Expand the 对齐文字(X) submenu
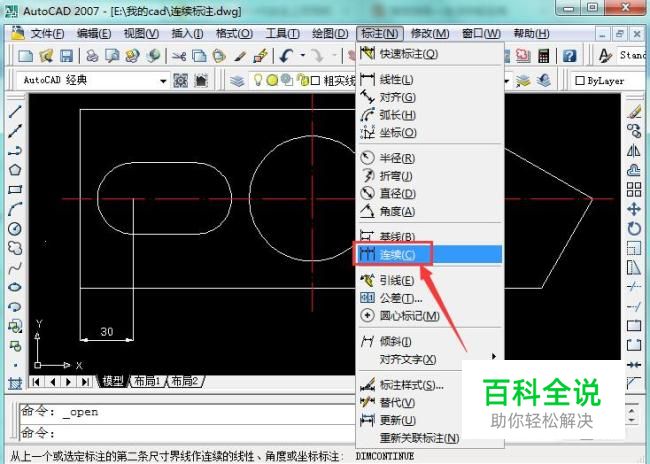Viewport: 650px width, 464px height. coord(429,360)
